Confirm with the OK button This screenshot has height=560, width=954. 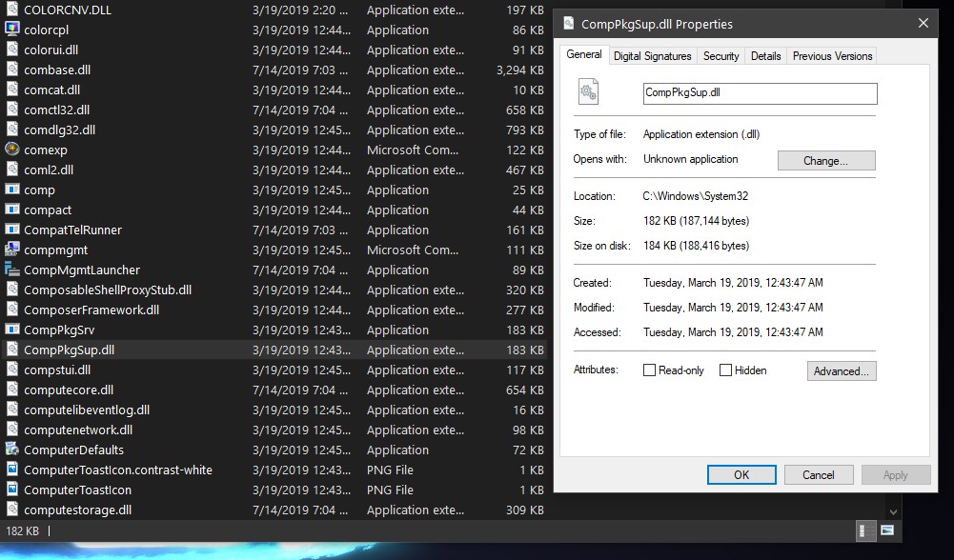pyautogui.click(x=741, y=475)
